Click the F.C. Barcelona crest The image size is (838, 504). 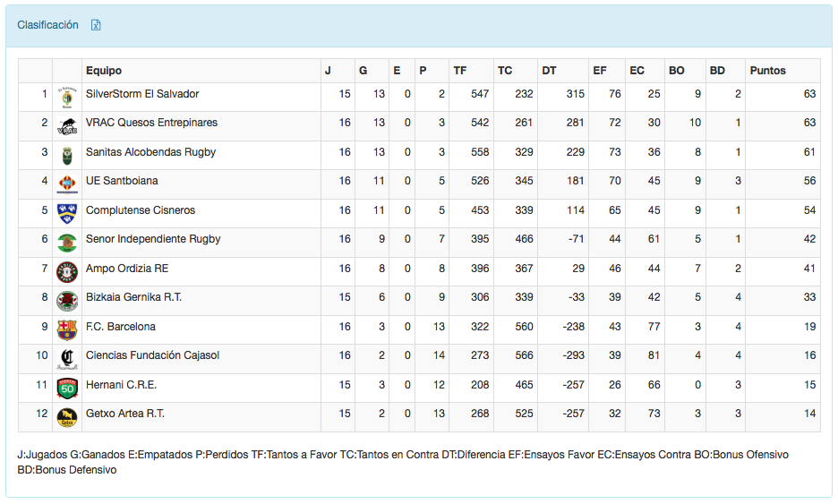coord(66,329)
